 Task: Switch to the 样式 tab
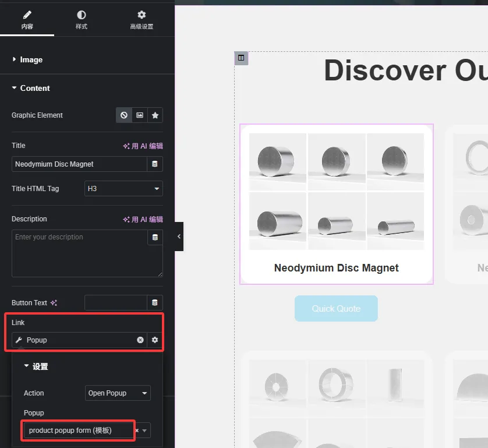pos(82,19)
